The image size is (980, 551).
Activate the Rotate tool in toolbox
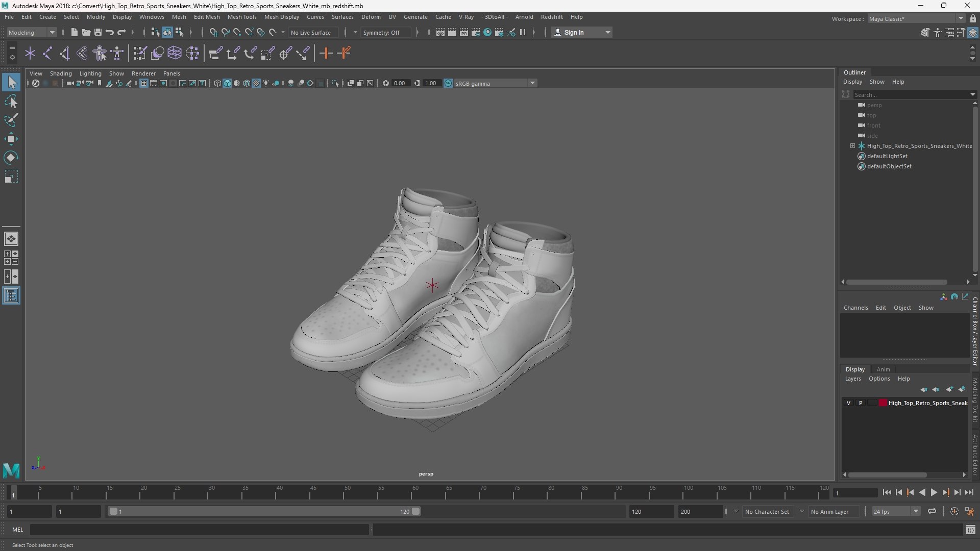click(x=11, y=158)
